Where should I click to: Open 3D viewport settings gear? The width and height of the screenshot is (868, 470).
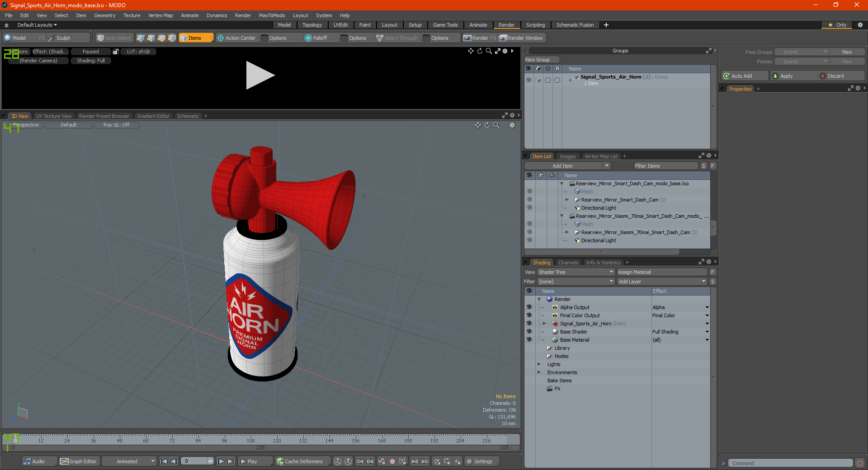pos(512,125)
